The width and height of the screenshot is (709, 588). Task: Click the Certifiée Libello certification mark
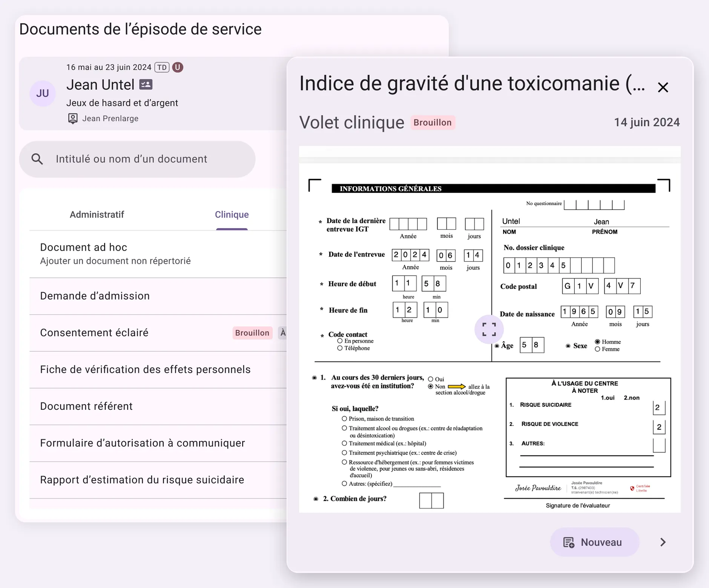(640, 488)
